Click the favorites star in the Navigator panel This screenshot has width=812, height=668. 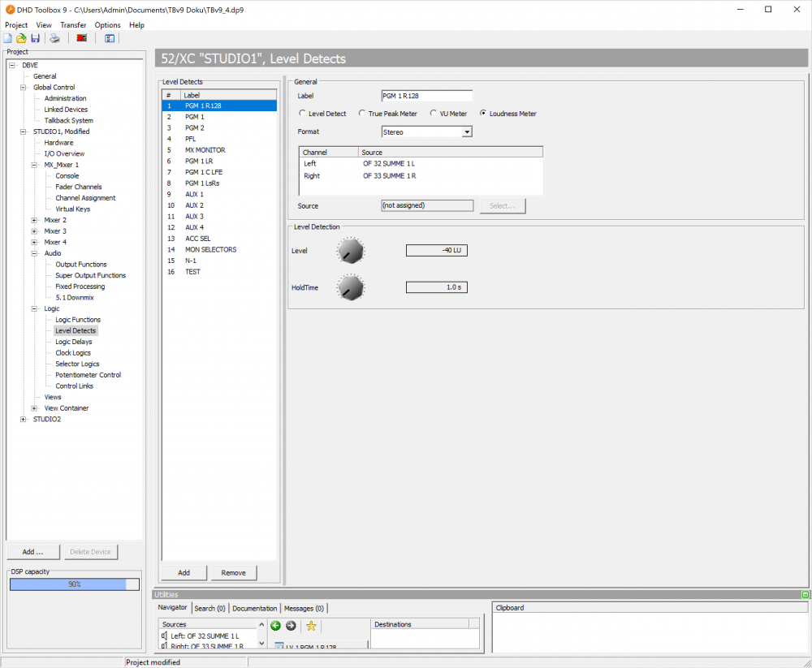[311, 626]
